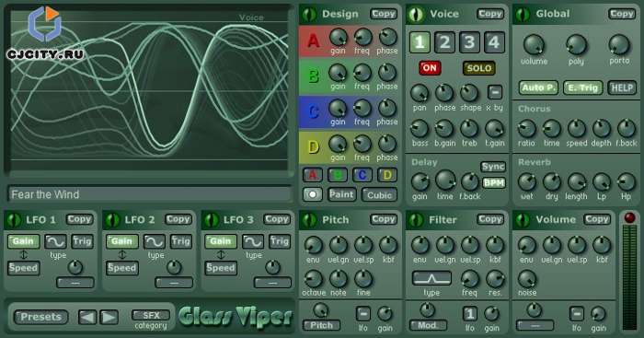Screen dimensions: 644x338
Task: Click the preset name field Fear the Wind
Action: coord(149,194)
